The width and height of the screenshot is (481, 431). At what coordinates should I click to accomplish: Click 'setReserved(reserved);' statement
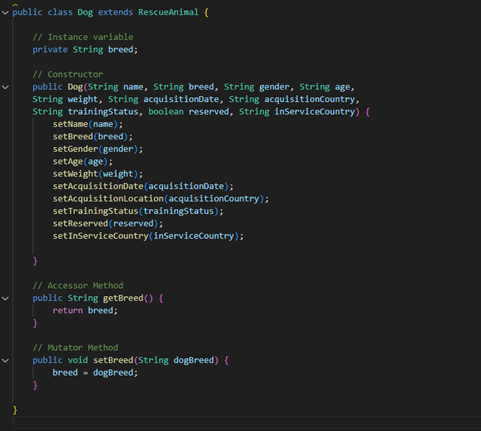point(108,223)
